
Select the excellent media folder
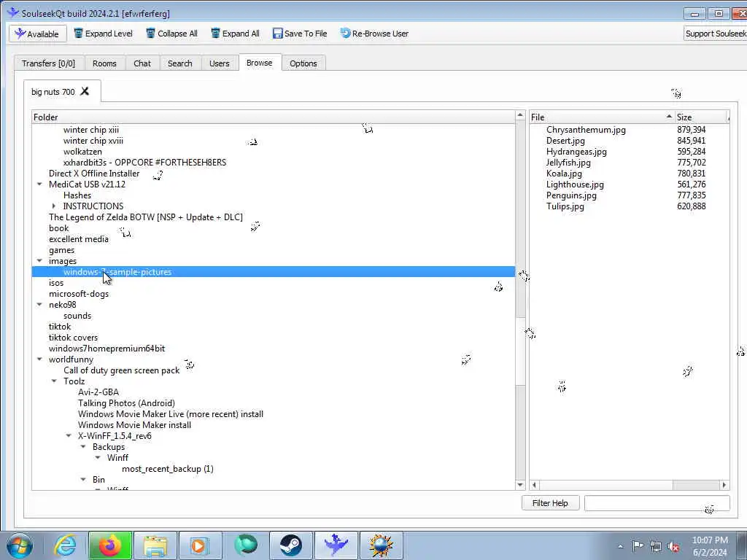click(x=79, y=239)
